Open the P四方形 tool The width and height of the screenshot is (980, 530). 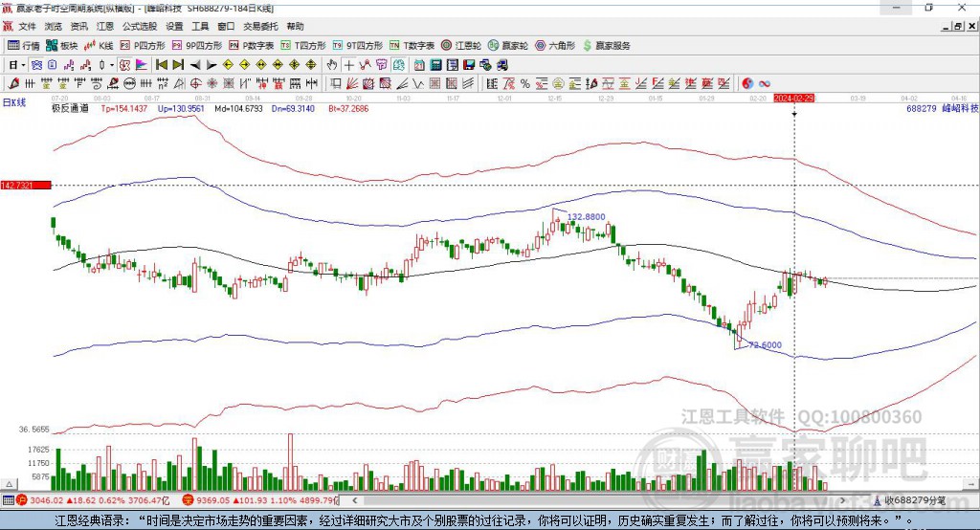pyautogui.click(x=143, y=46)
